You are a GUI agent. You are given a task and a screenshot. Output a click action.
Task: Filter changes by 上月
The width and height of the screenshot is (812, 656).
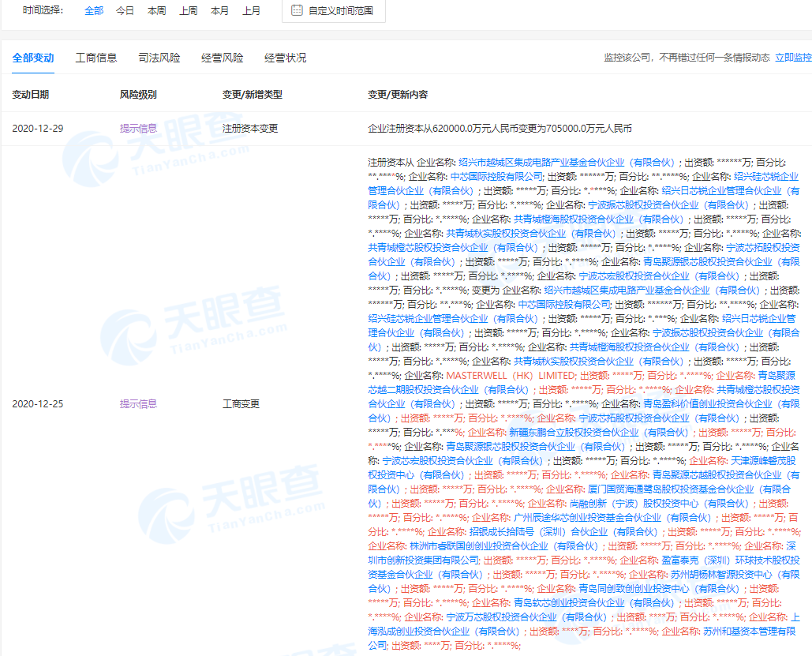[x=252, y=10]
